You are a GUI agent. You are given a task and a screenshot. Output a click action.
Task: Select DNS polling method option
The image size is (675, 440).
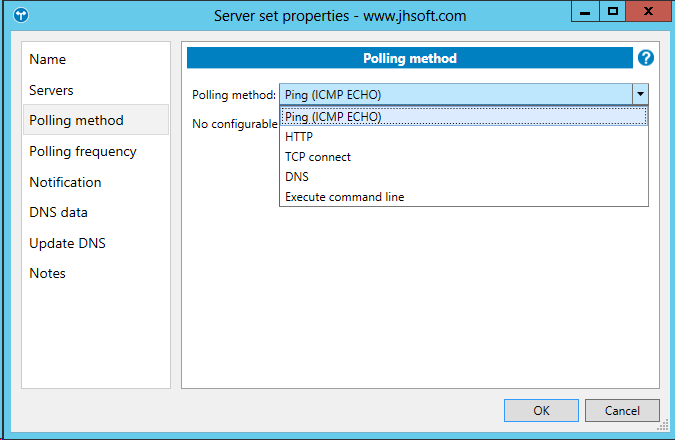[297, 177]
